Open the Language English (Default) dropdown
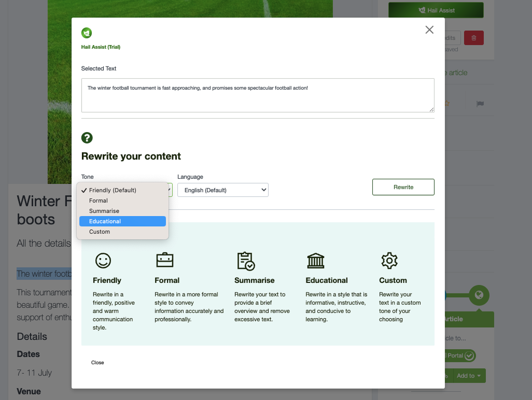Viewport: 532px width, 400px height. pos(223,190)
